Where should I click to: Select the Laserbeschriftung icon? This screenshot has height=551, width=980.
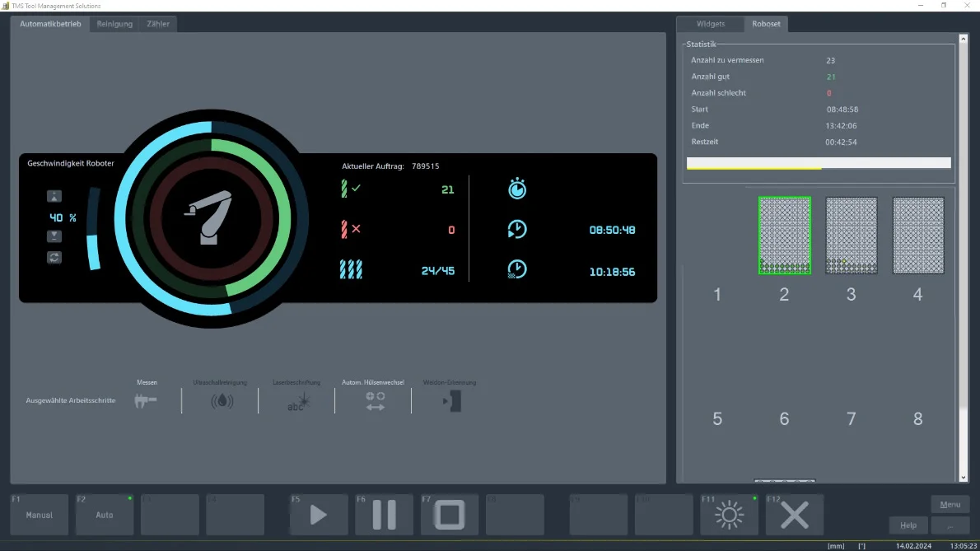296,401
